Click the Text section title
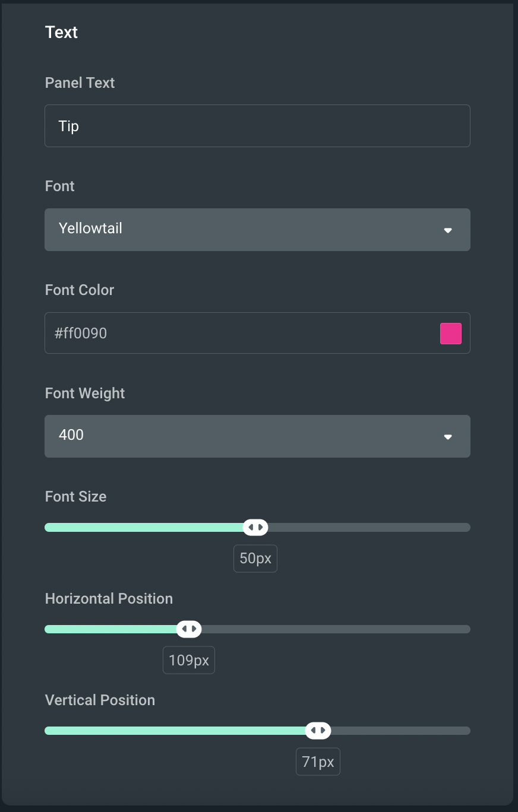Image resolution: width=518 pixels, height=812 pixels. tap(61, 32)
